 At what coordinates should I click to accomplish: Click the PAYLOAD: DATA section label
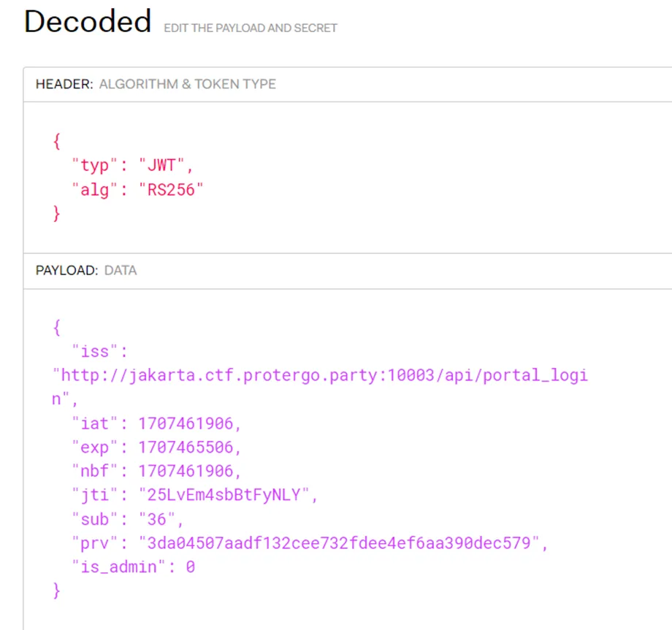click(86, 270)
